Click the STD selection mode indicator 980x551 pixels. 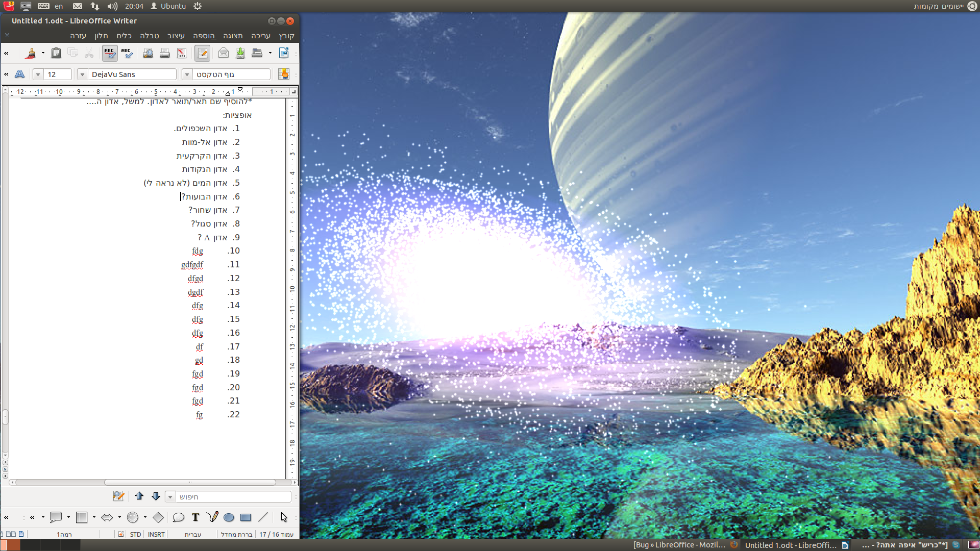click(x=135, y=534)
